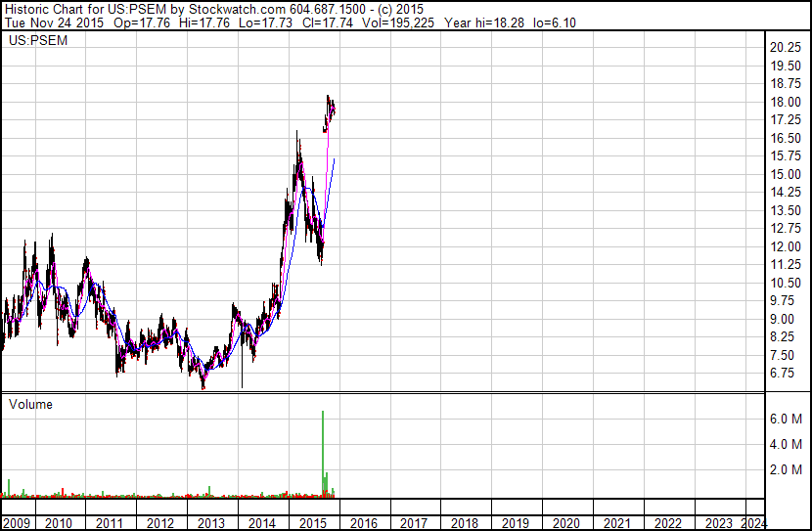Click the 2016 year label

coord(364,523)
